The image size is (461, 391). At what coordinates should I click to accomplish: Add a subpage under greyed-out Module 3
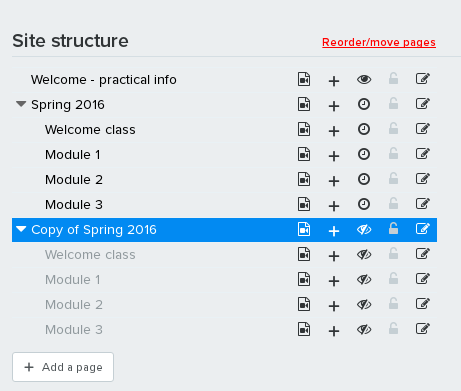pyautogui.click(x=334, y=331)
